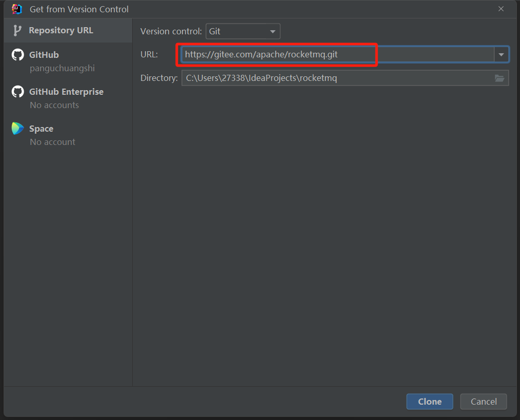
Task: Open the Version control Git dropdown
Action: tap(243, 31)
